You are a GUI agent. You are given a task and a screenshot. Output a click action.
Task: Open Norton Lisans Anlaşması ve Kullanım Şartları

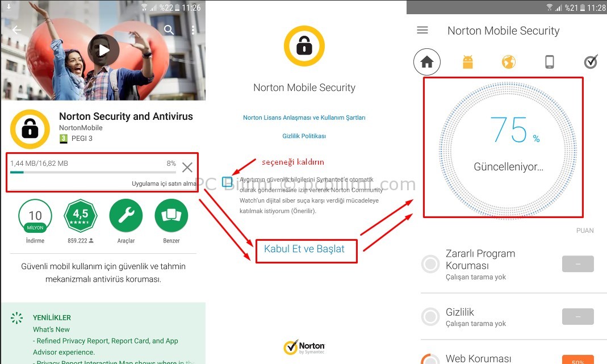pos(304,118)
